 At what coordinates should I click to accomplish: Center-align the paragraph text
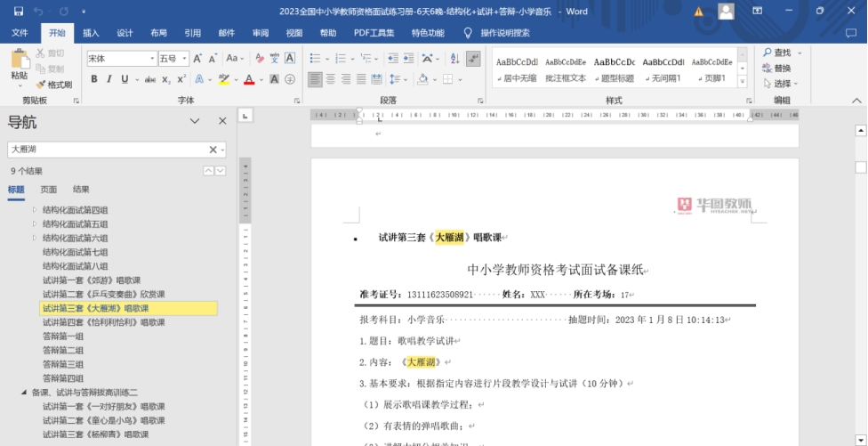click(x=331, y=79)
